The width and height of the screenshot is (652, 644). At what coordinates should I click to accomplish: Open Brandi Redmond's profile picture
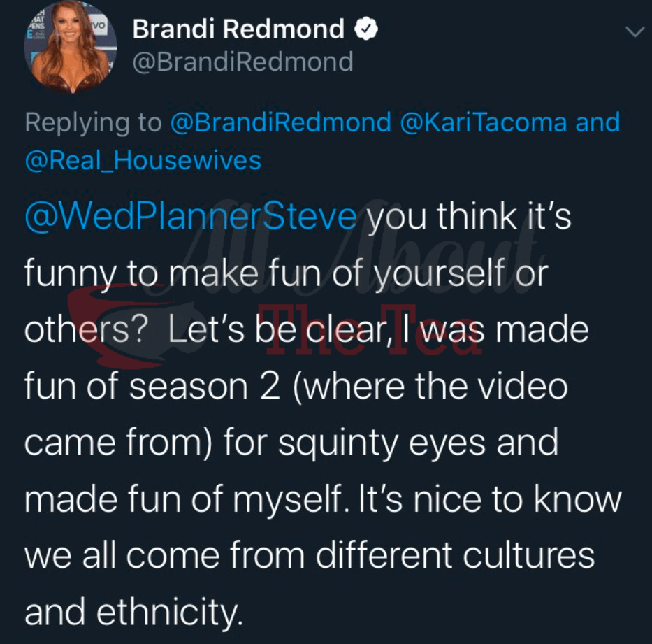click(x=70, y=50)
